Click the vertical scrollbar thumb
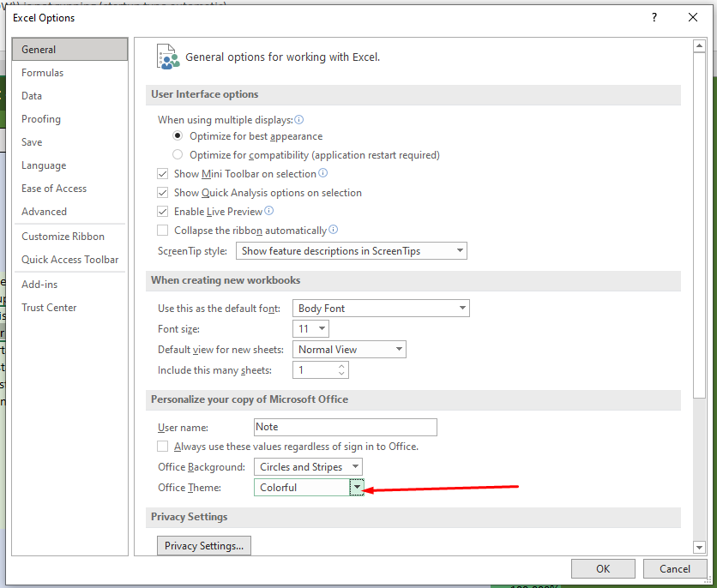The width and height of the screenshot is (717, 588). click(x=699, y=225)
